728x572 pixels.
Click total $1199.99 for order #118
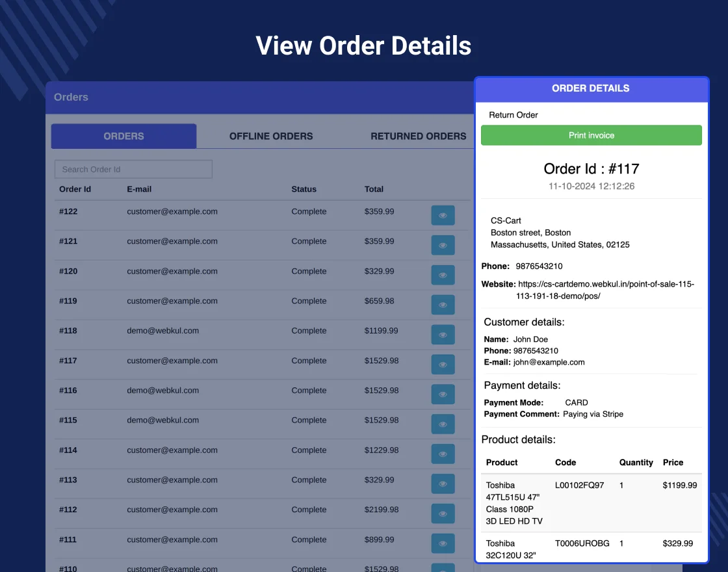381,331
